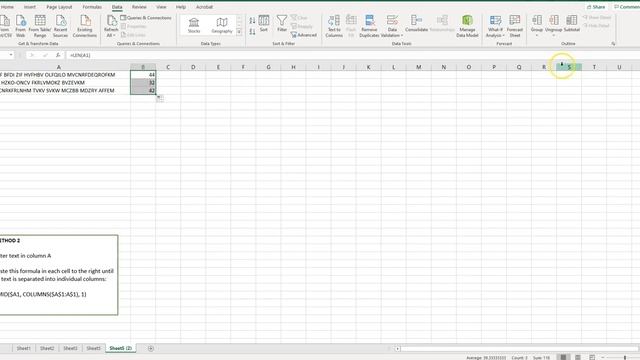
Task: Open Queries & Connections pane
Action: [x=146, y=18]
